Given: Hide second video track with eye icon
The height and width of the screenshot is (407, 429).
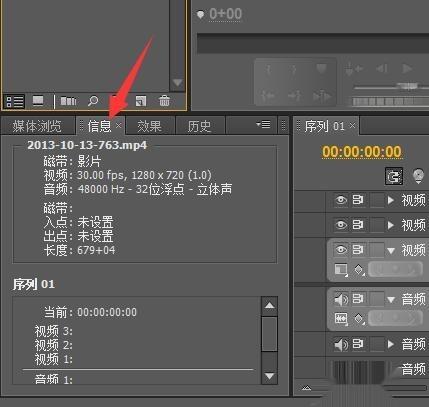Looking at the screenshot, I should click(x=341, y=225).
